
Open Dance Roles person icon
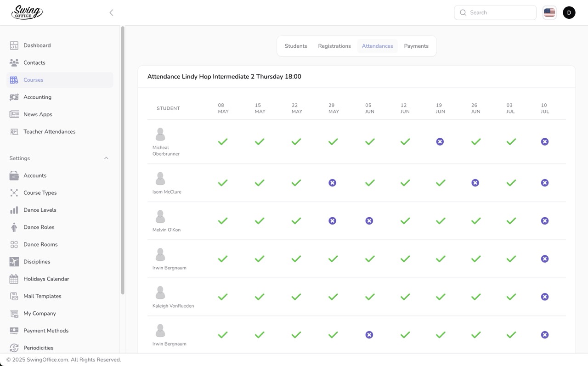click(x=14, y=227)
